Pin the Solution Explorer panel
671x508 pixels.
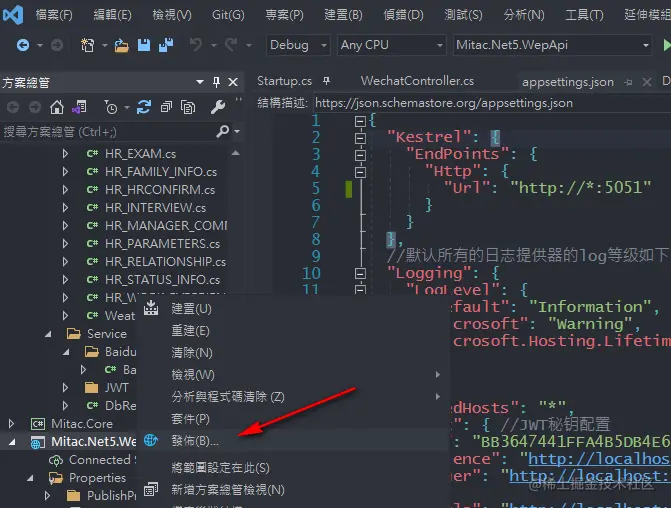217,82
